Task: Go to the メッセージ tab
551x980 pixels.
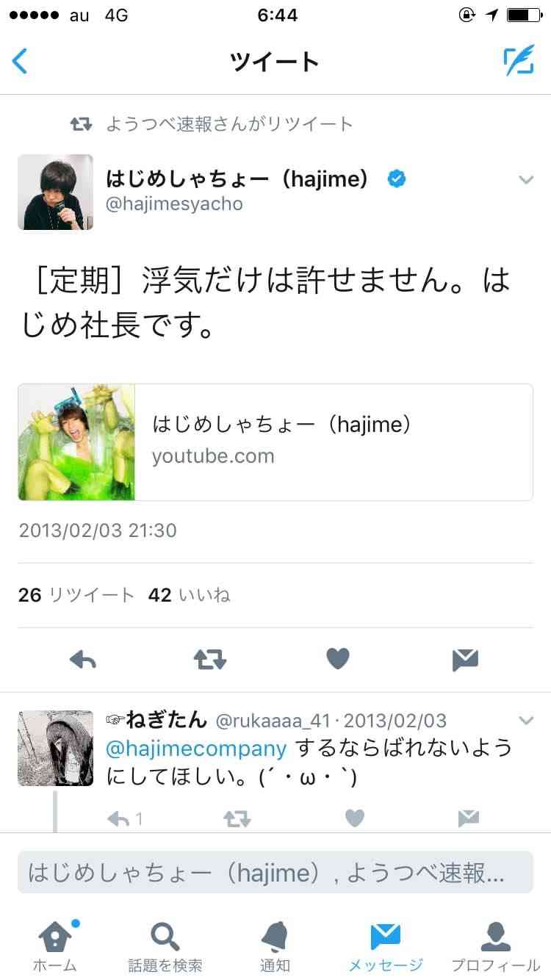Action: (386, 945)
